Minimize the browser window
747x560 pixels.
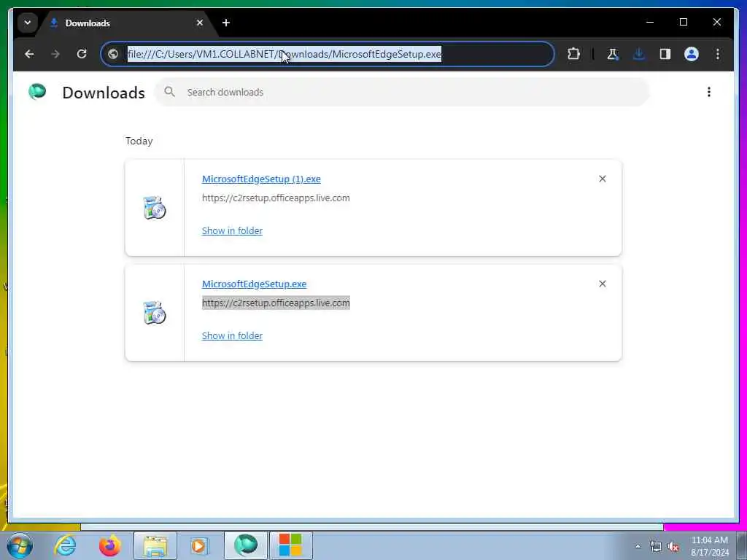pos(650,23)
